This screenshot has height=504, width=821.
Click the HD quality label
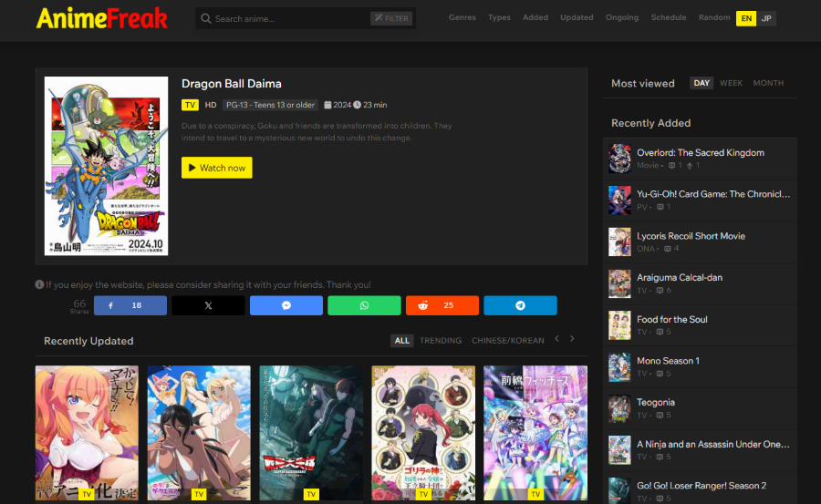click(x=211, y=105)
